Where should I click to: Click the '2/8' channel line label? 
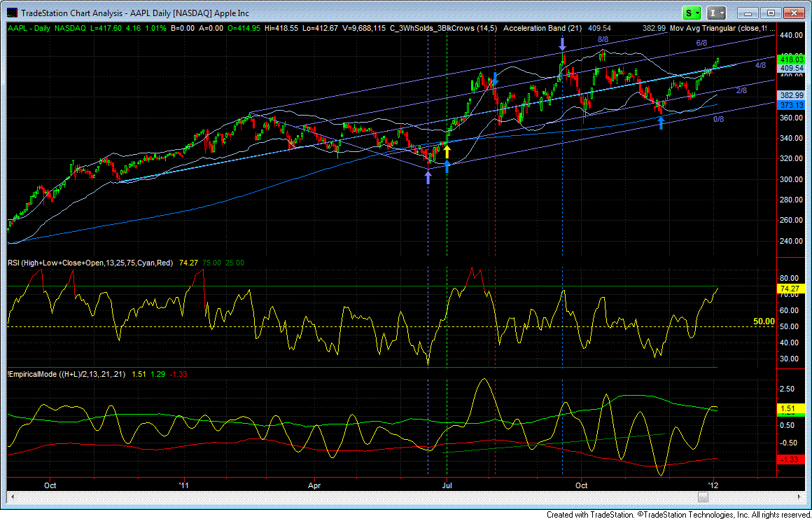coord(741,90)
